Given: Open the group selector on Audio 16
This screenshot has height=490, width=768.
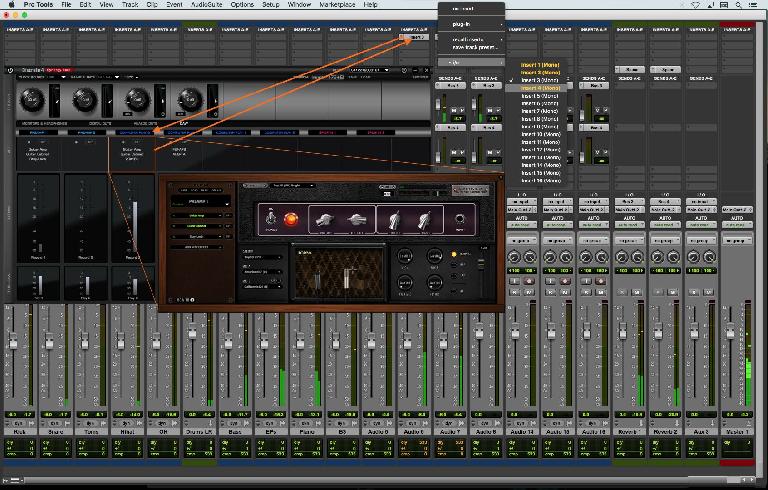Looking at the screenshot, I should click(593, 241).
